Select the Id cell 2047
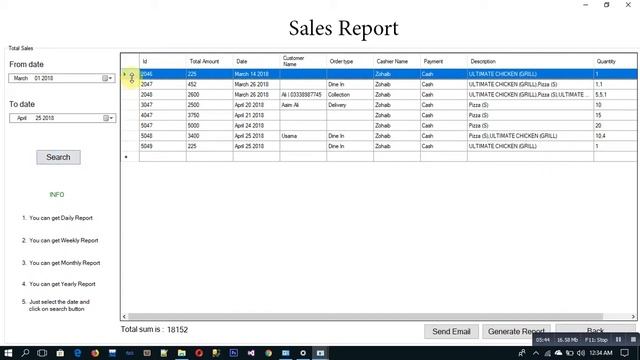The height and width of the screenshot is (360, 640). pos(163,84)
